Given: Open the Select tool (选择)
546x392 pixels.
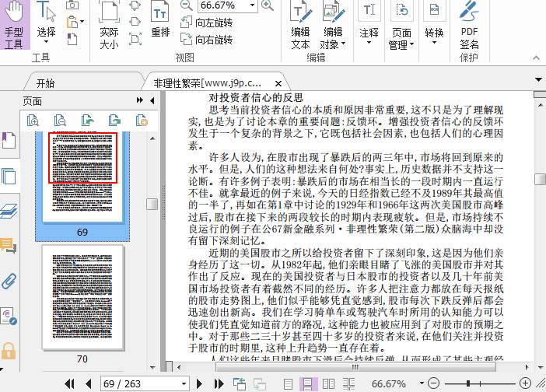Looking at the screenshot, I should pyautogui.click(x=46, y=23).
